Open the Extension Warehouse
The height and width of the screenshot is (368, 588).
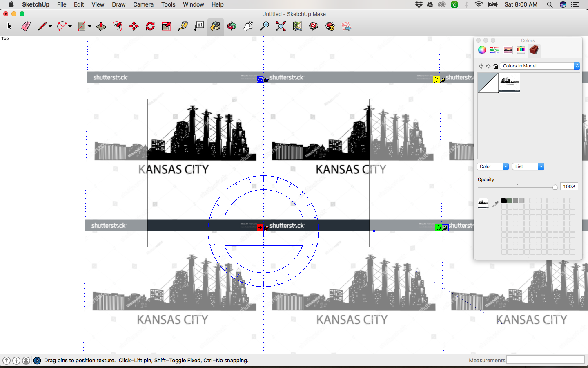pyautogui.click(x=330, y=27)
